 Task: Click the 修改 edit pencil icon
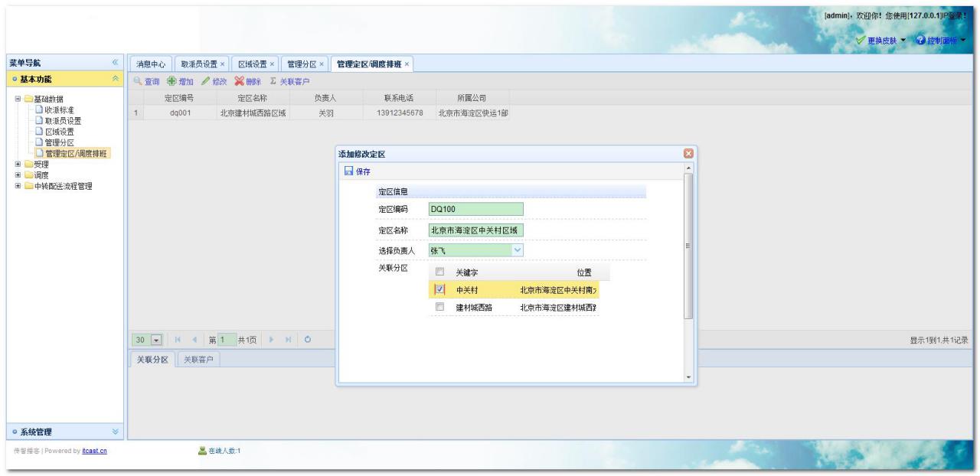pos(205,82)
